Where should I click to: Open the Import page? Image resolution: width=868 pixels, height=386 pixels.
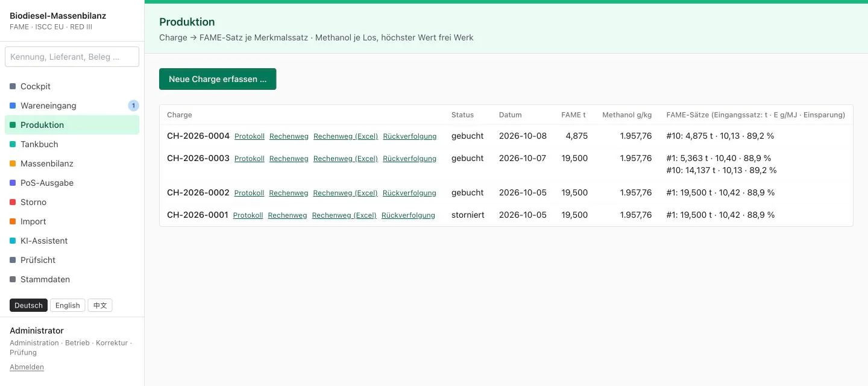(72, 221)
